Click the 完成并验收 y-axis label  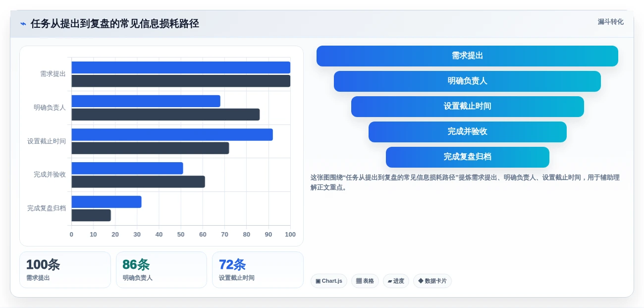click(x=50, y=175)
